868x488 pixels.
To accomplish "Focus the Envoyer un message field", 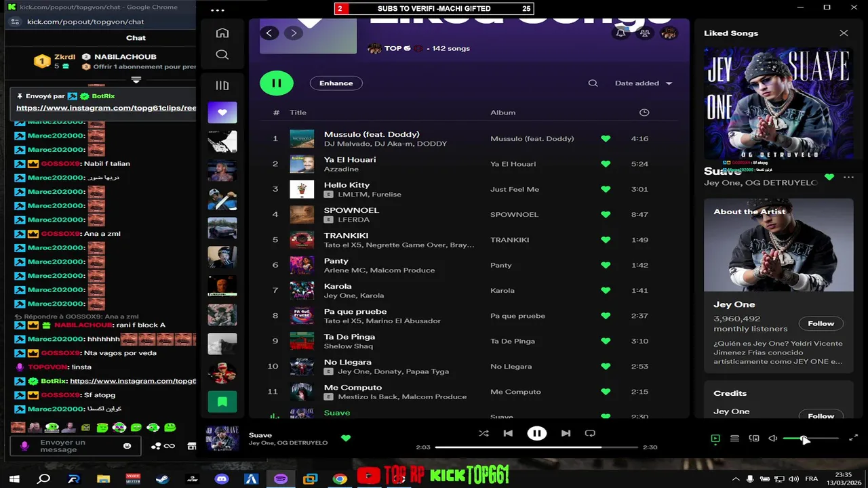I will [75, 446].
